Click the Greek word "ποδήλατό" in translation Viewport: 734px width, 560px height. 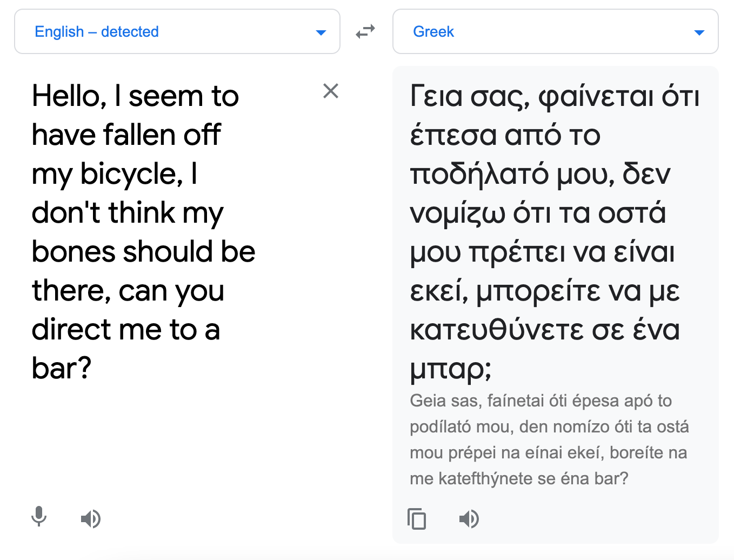[479, 175]
